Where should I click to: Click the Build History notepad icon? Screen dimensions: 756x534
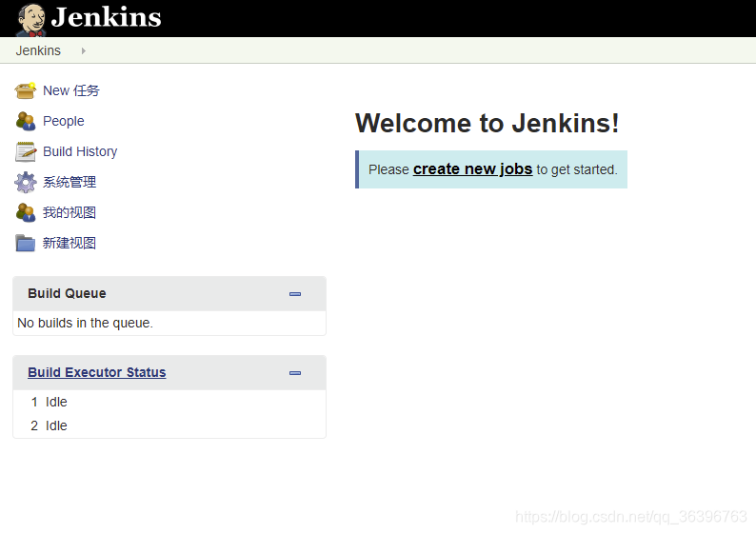(25, 151)
